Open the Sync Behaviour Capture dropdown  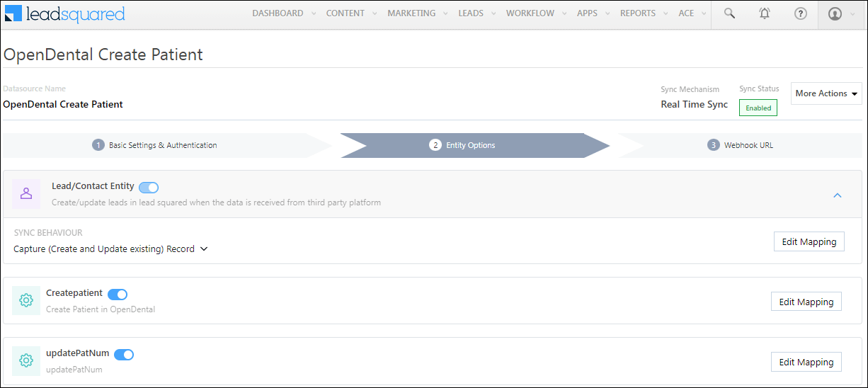click(x=110, y=249)
